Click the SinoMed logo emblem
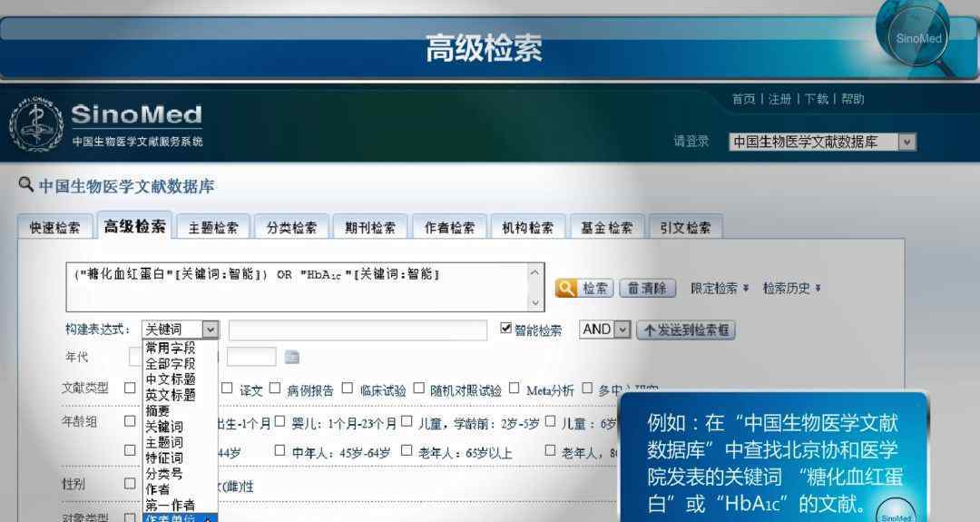Image resolution: width=980 pixels, height=522 pixels. pos(36,125)
